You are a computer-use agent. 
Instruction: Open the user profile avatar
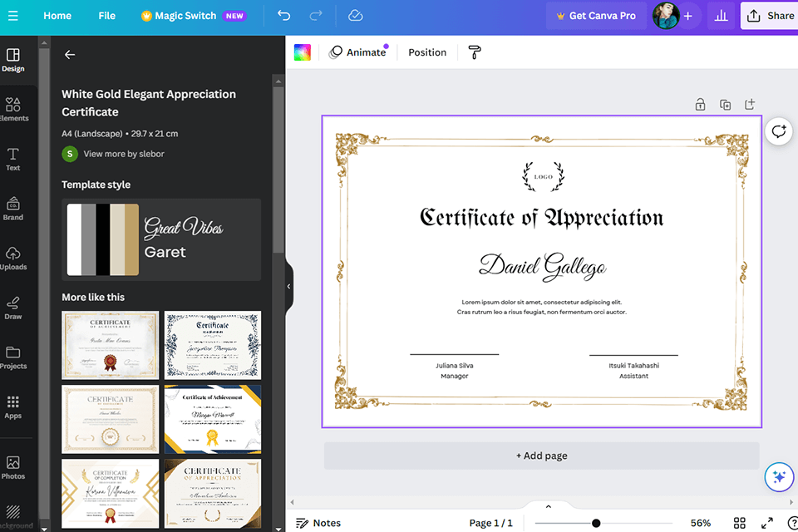(666, 16)
